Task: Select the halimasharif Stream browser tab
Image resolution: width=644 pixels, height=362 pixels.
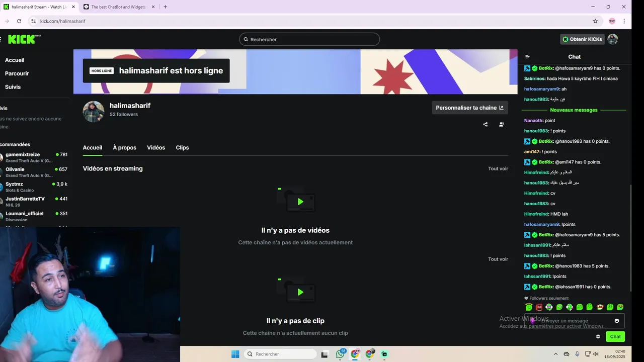Action: pos(39,7)
